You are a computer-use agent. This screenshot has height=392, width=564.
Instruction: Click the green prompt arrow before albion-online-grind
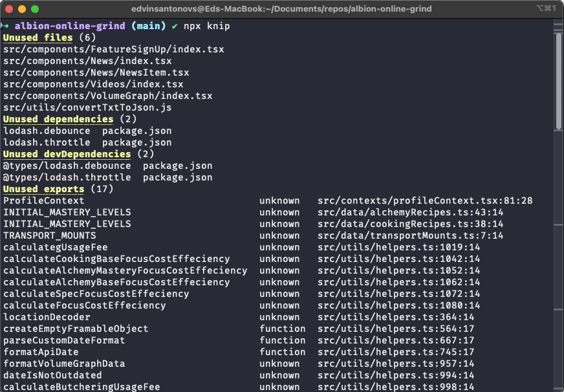(x=5, y=26)
